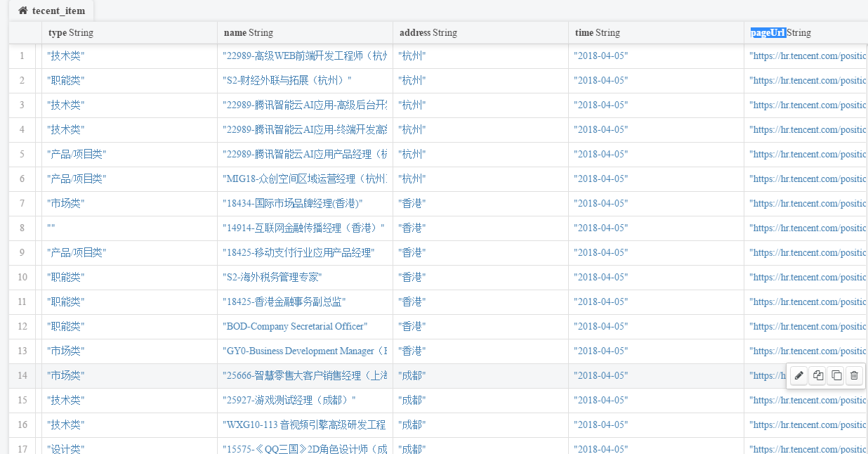Click the home icon in tecent_item tab
Screen dimensions: 868x454
[23, 11]
